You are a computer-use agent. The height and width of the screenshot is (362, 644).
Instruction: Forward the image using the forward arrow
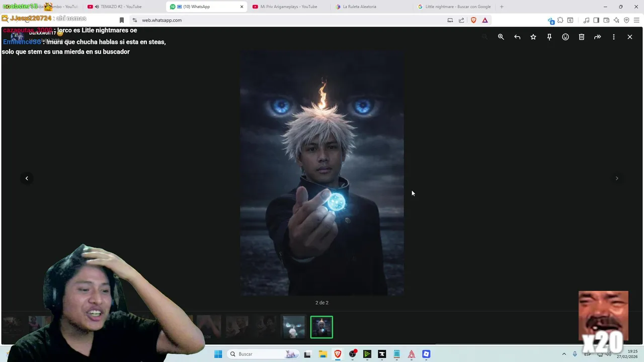click(x=597, y=37)
